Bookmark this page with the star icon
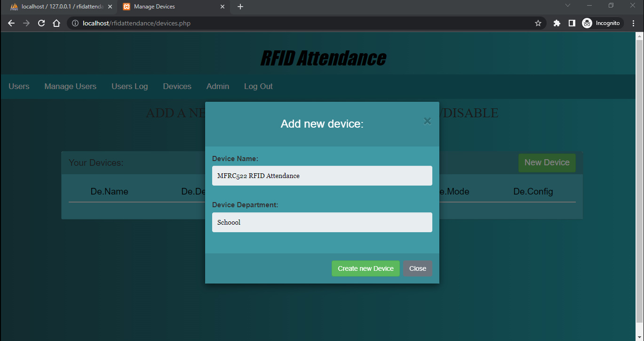 (x=538, y=23)
